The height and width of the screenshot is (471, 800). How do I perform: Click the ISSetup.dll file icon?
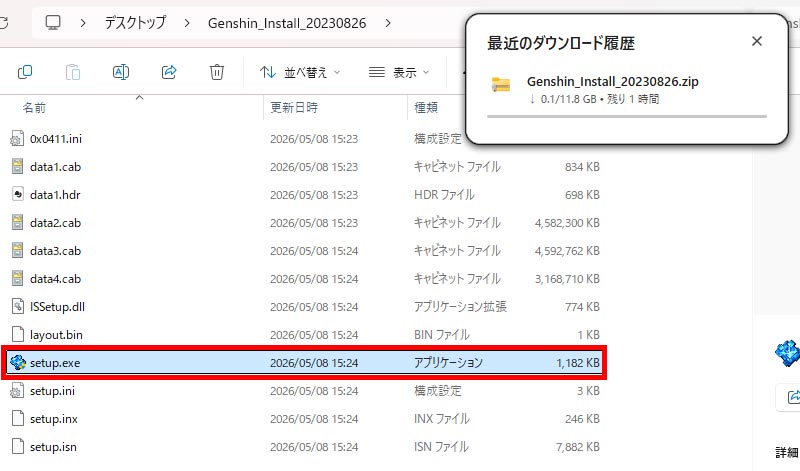[17, 306]
